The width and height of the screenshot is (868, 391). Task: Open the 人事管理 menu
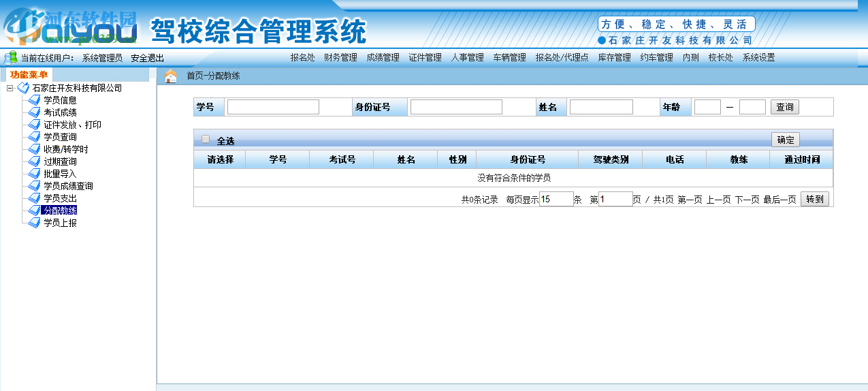coord(467,58)
